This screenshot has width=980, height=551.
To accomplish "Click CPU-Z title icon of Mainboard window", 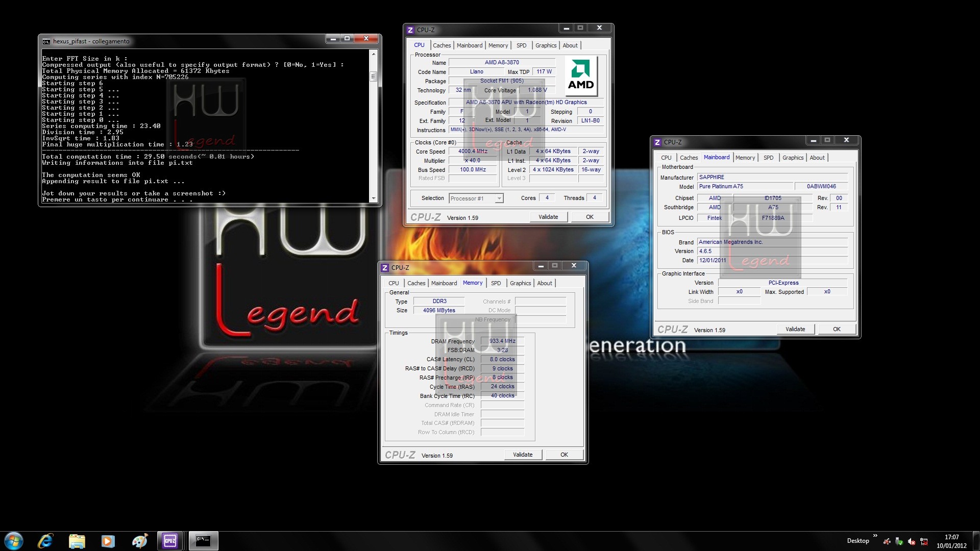I will coord(657,142).
